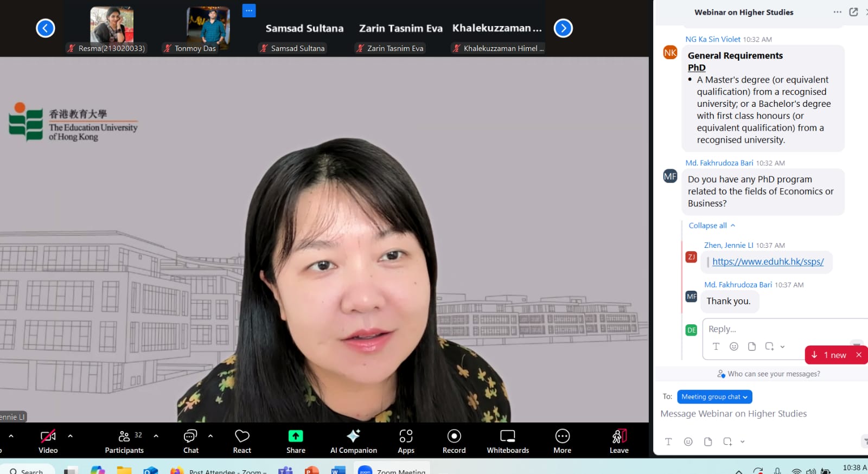Image resolution: width=868 pixels, height=474 pixels.
Task: Attach a file in message composer
Action: 708,441
